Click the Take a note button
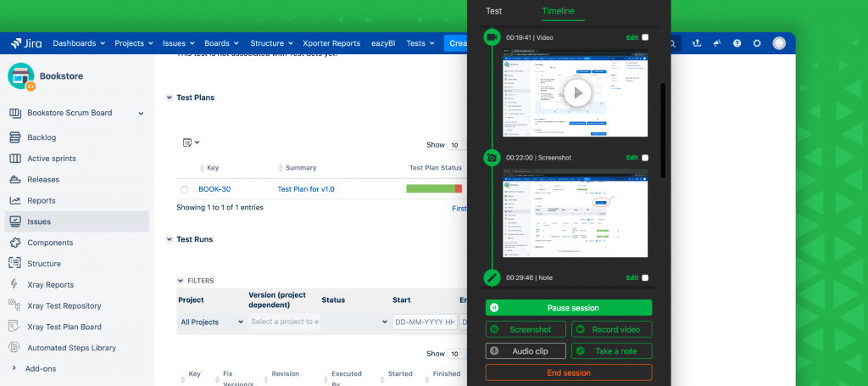The image size is (868, 386). pos(612,351)
